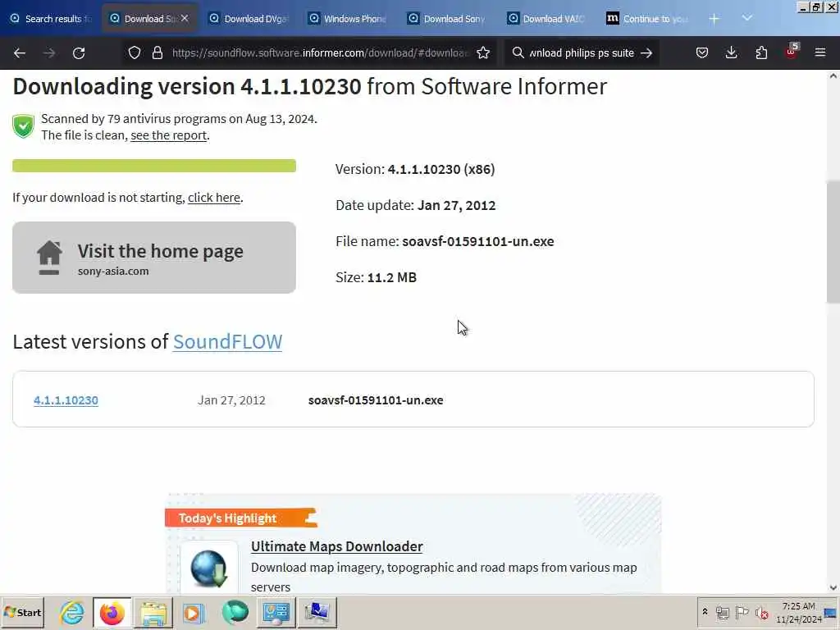Click the house icon on home page button
The height and width of the screenshot is (630, 840).
[x=49, y=258]
